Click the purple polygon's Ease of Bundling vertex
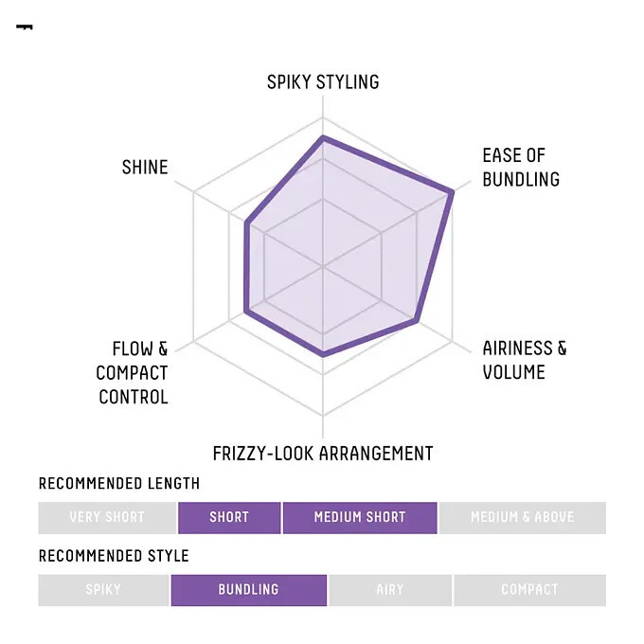 (x=452, y=193)
